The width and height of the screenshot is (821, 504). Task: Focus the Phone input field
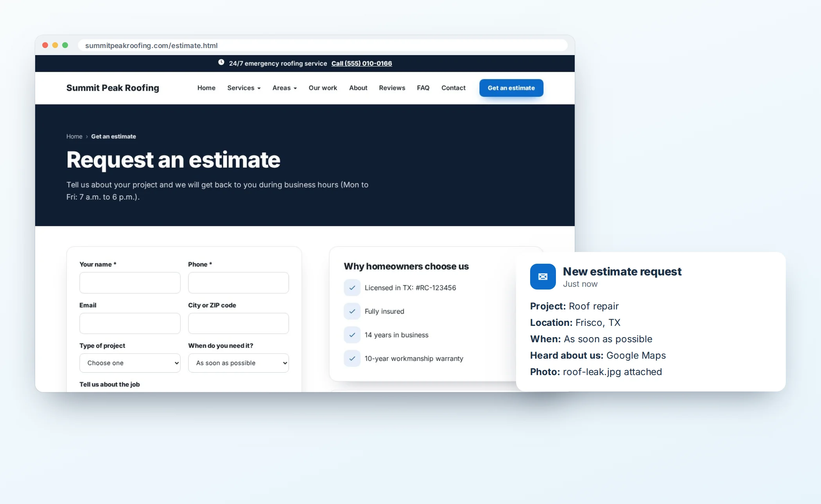click(238, 282)
